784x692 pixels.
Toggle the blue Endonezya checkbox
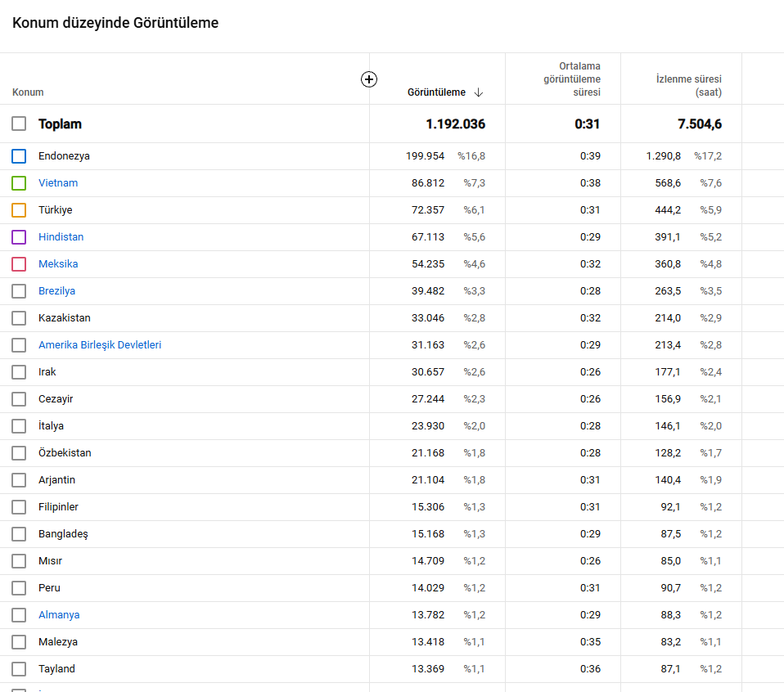point(19,156)
